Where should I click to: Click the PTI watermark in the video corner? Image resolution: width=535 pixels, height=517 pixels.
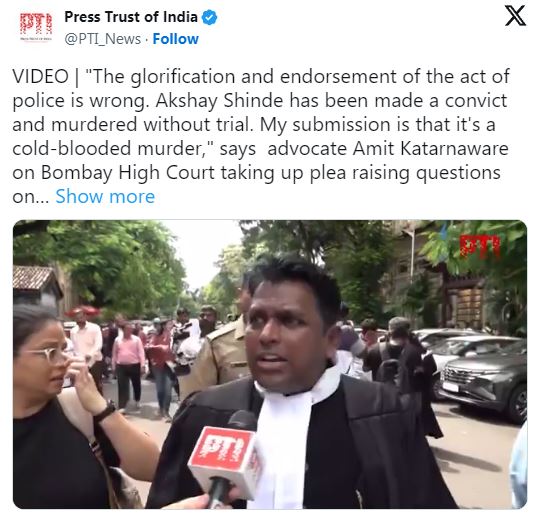pos(480,246)
